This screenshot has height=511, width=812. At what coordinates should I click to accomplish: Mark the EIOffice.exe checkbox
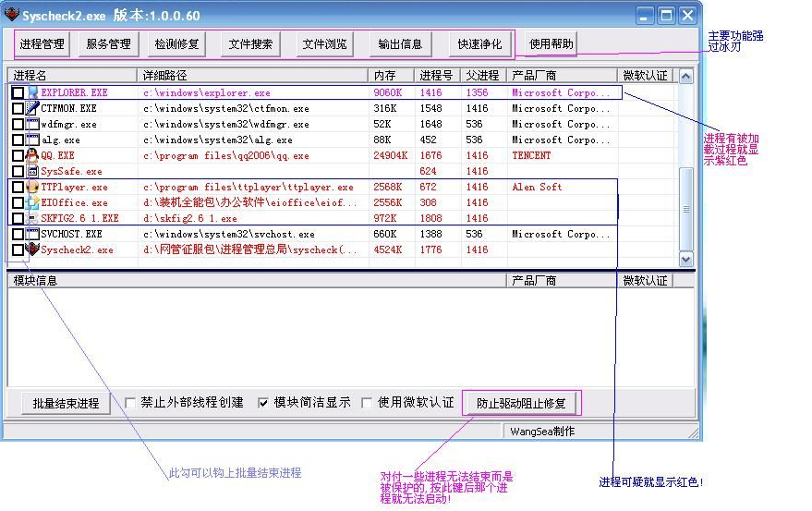18,202
